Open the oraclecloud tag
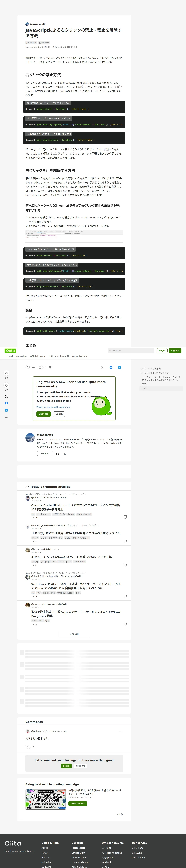The image size is (186, 868). (49, 593)
